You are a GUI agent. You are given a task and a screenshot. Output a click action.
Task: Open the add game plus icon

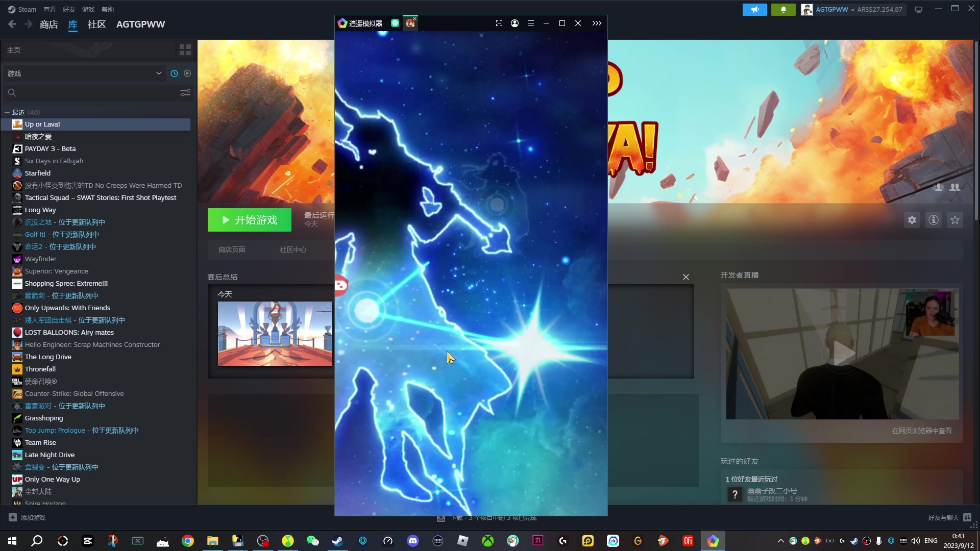13,517
